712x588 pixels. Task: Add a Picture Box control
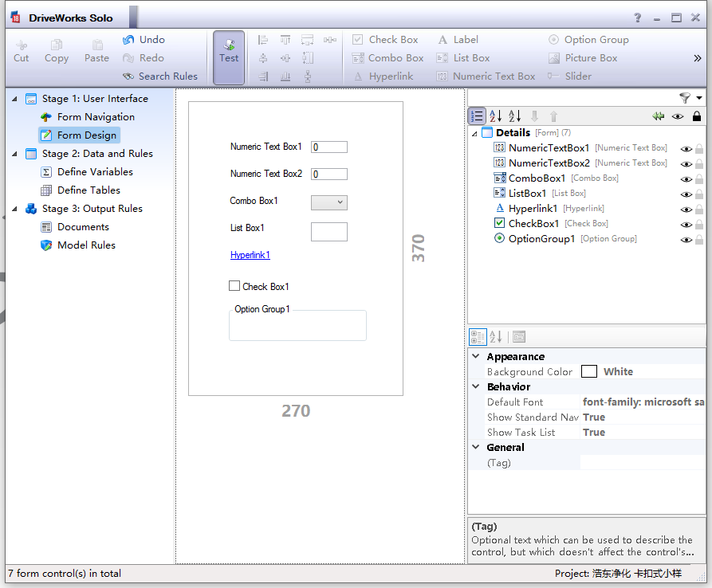[x=583, y=58]
